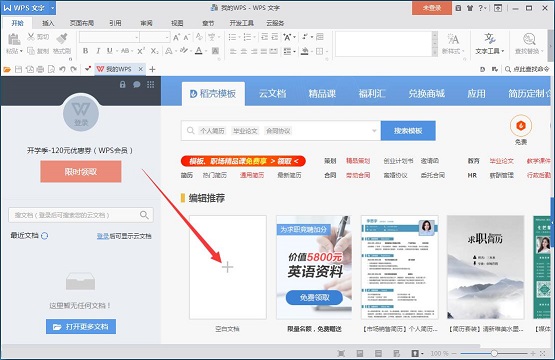Open the font size dropdown
Viewport: 555px width, 360px height.
click(x=167, y=37)
